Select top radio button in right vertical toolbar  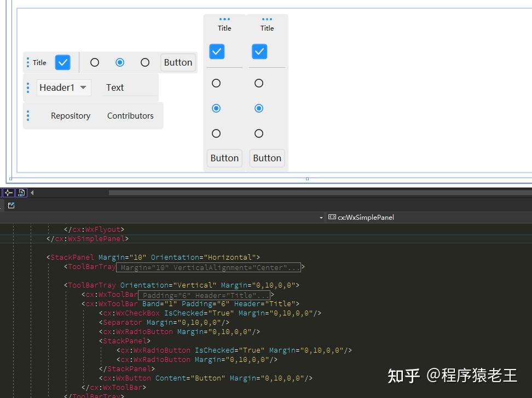259,83
